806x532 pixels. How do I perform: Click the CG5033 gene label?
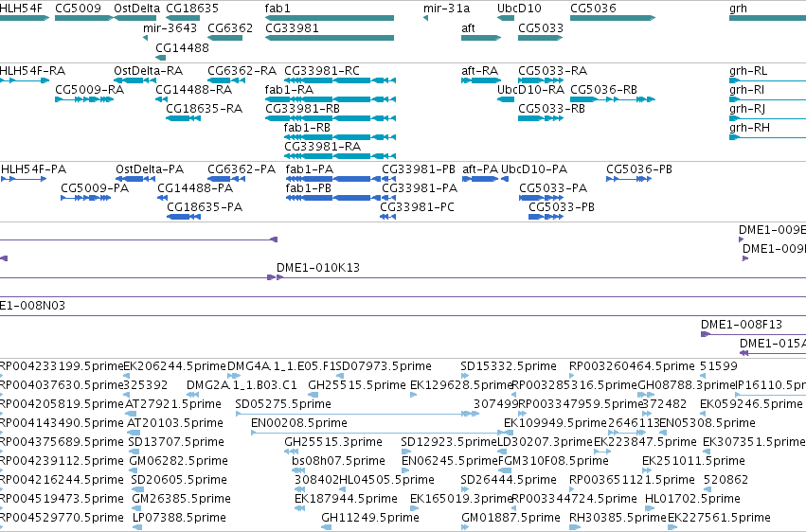point(541,27)
